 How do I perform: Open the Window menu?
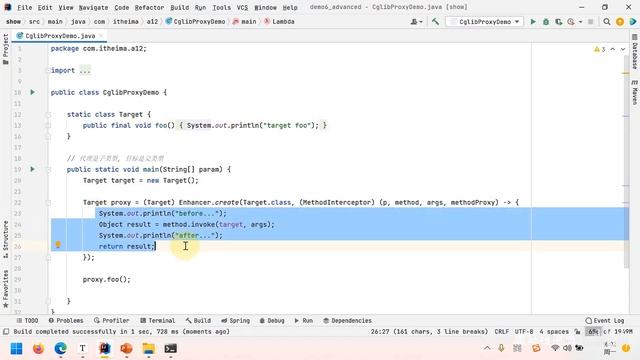[265, 7]
